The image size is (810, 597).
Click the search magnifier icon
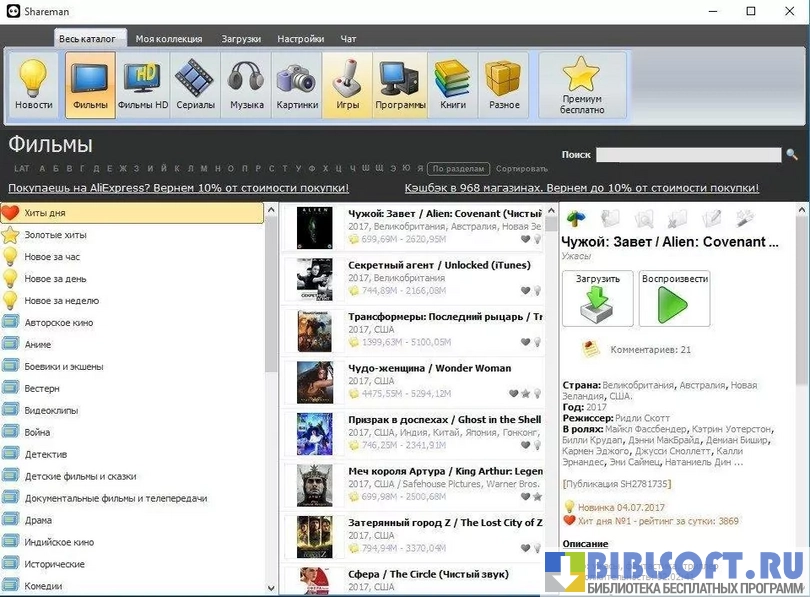[x=792, y=155]
